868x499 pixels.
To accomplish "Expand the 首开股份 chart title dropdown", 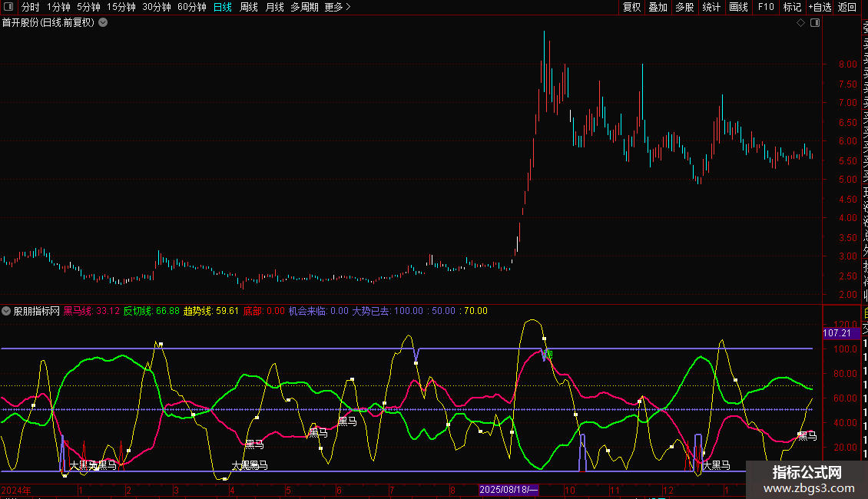I will [x=103, y=23].
